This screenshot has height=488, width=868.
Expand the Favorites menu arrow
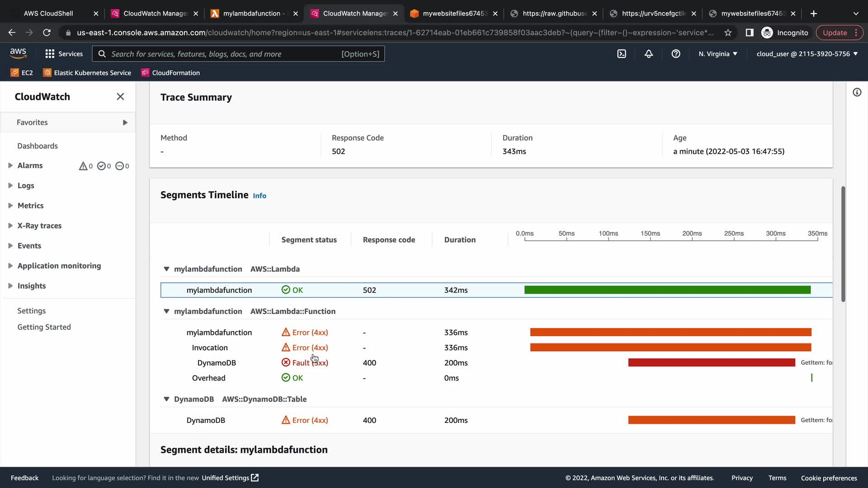click(125, 122)
